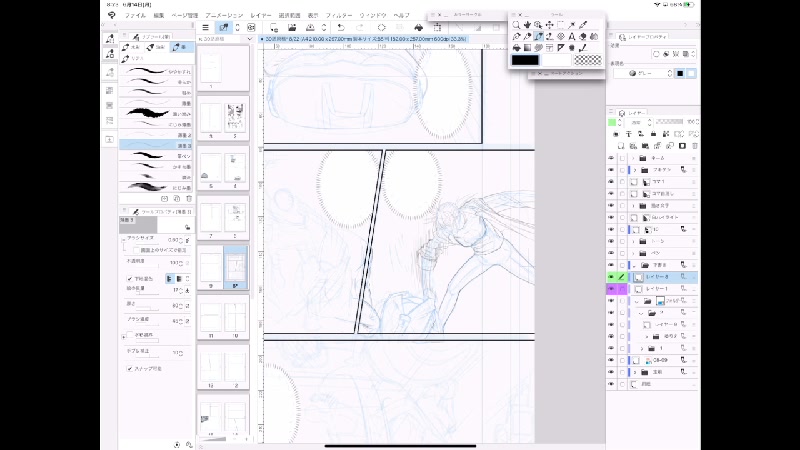Click the undo arrow in command bar
The height and width of the screenshot is (450, 800).
(342, 28)
